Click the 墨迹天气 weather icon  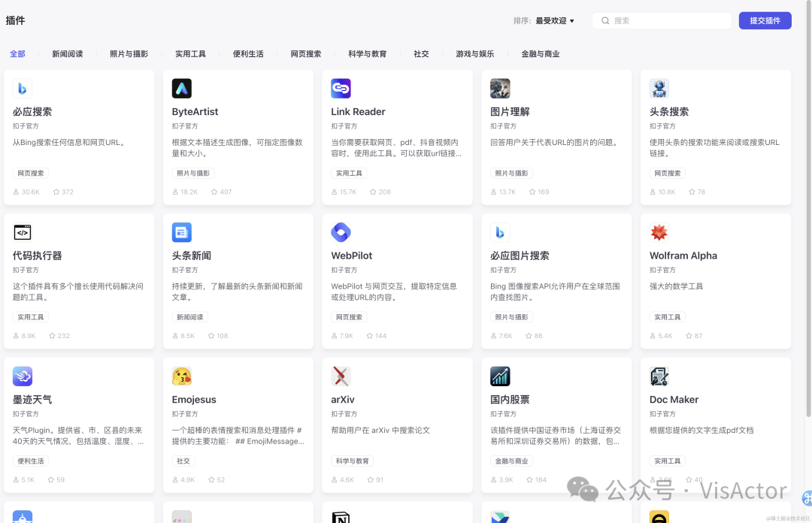coord(23,376)
